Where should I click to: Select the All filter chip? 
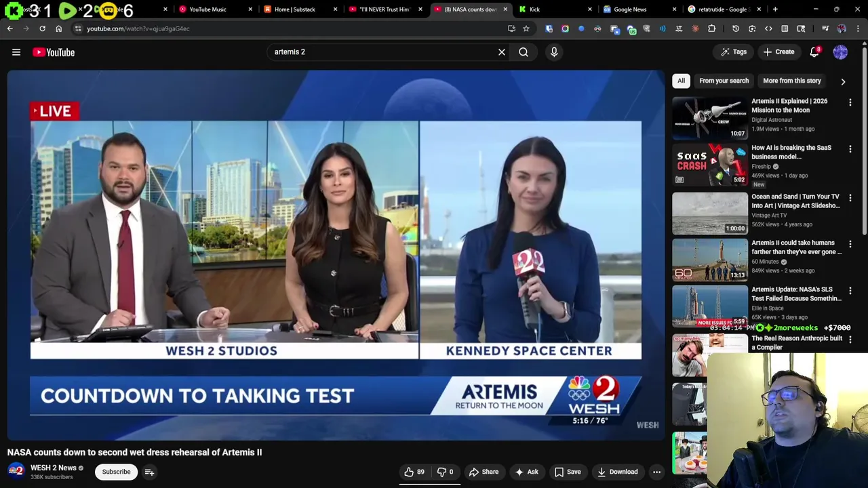pos(681,81)
